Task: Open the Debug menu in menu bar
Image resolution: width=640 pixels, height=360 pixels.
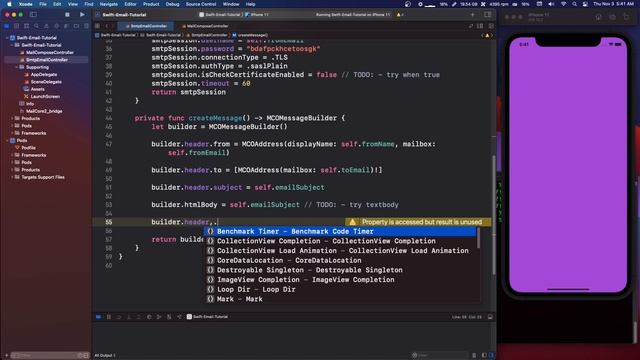Action: point(172,4)
